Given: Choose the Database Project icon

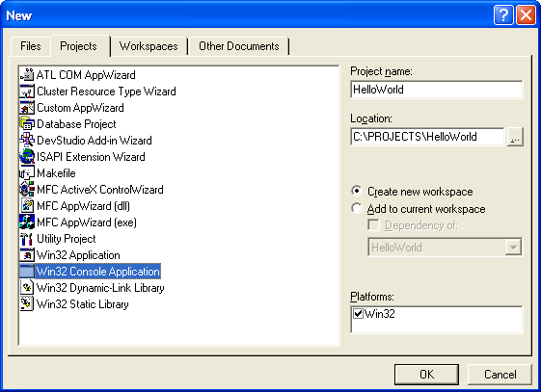Looking at the screenshot, I should 27,124.
